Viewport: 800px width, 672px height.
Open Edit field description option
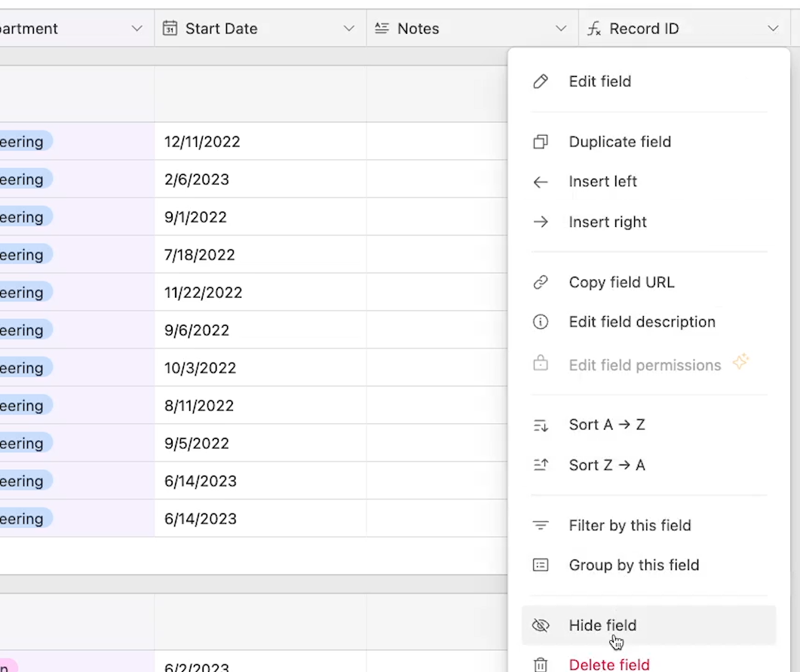pyautogui.click(x=648, y=322)
